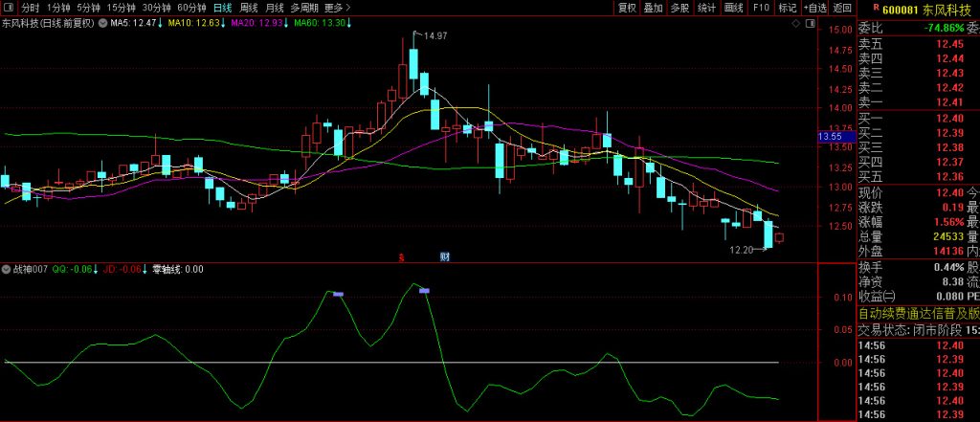Screen dimensions: 980x422
Task: Expand the 战神007 indicator dropdown arrow
Action: tap(7, 269)
